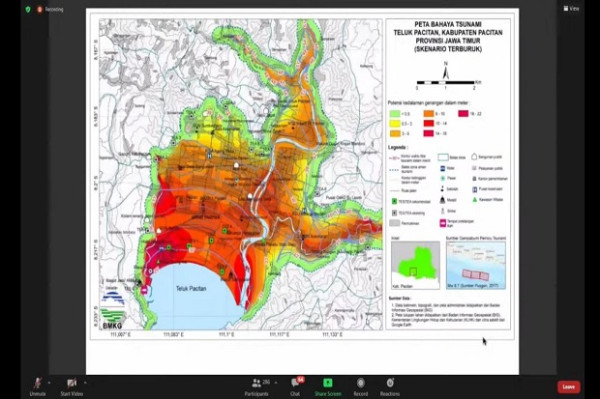Click the Pasar legend icon
600x399 pixels.
tap(443, 178)
